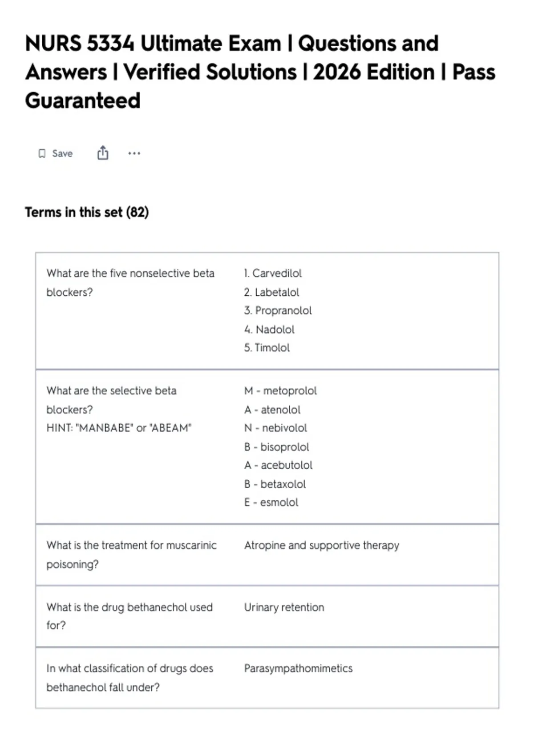Screen dimensions: 534x756
Task: Click the Save bookmark icon
Action: 42,153
